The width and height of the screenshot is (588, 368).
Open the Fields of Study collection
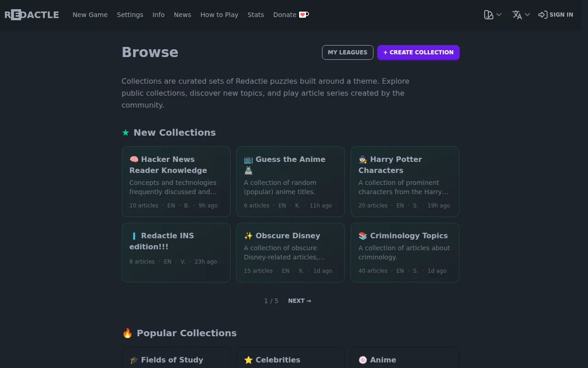pyautogui.click(x=176, y=358)
